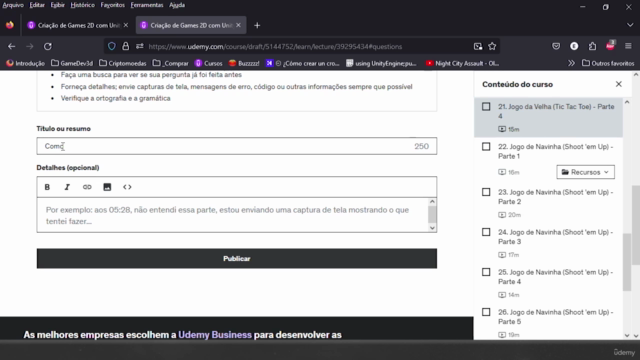
Task: Open lecture 25 Jogo de Navinha Parte 4
Action: (556, 277)
